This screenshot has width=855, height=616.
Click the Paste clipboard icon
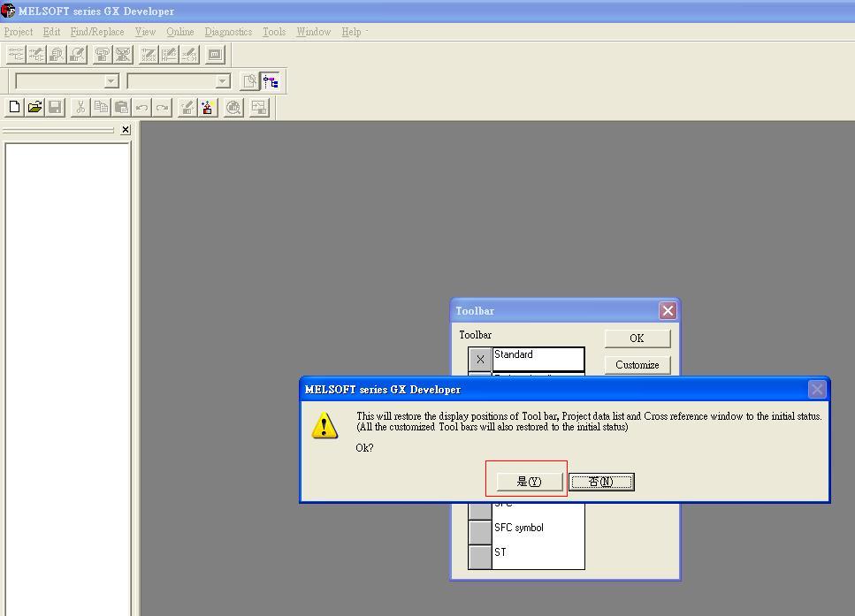121,108
